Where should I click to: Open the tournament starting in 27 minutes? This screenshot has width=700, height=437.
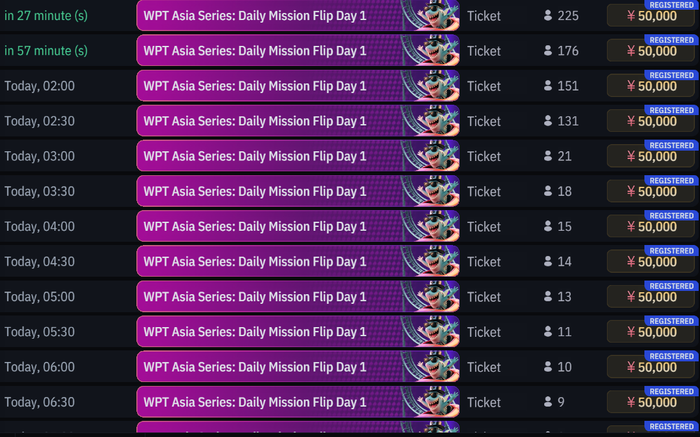coord(298,16)
